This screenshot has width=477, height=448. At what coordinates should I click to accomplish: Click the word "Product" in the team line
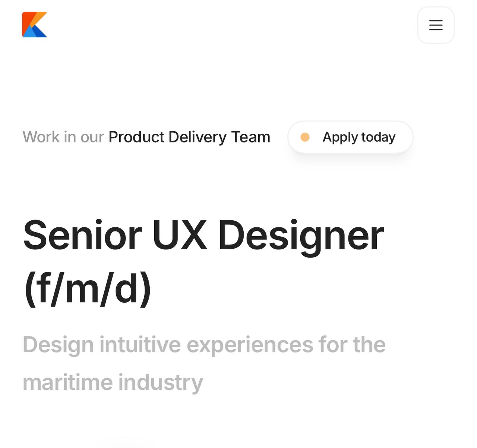[136, 137]
